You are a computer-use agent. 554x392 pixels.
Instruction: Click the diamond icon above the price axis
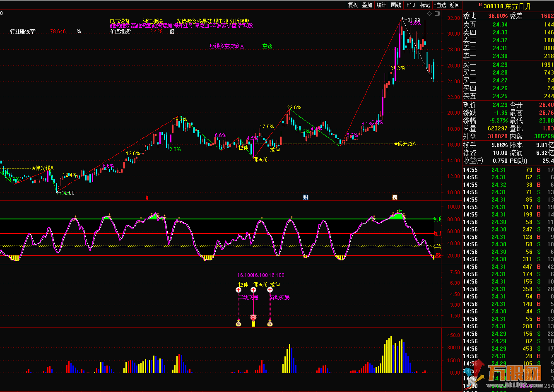point(429,14)
